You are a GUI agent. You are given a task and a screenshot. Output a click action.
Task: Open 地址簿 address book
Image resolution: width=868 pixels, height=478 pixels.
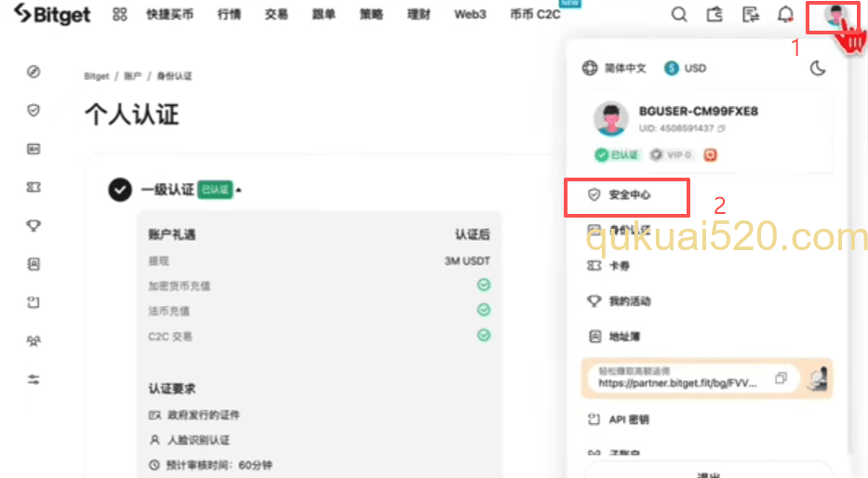[x=613, y=337]
